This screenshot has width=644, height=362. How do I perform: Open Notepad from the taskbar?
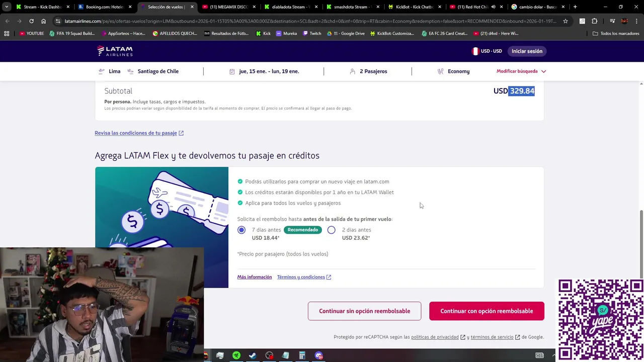click(x=285, y=355)
